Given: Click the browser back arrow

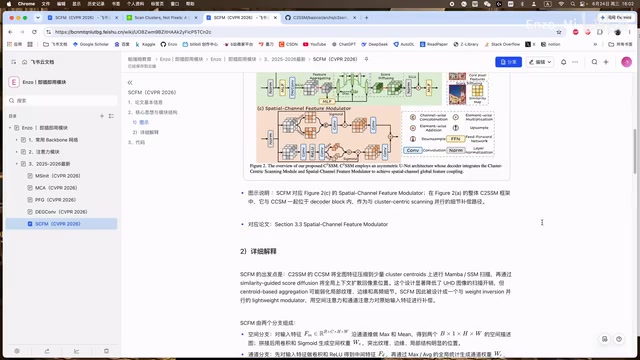Looking at the screenshot, I should pyautogui.click(x=11, y=32).
